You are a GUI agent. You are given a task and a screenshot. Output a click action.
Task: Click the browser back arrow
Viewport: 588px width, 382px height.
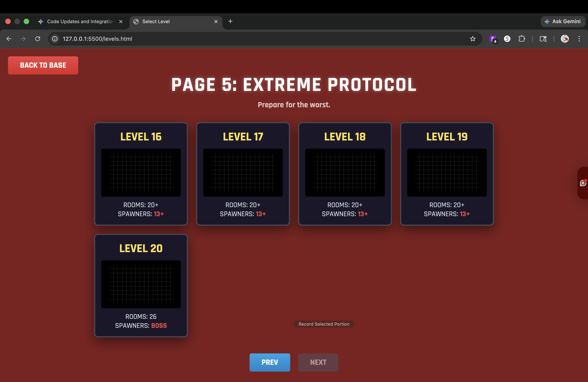coord(9,39)
